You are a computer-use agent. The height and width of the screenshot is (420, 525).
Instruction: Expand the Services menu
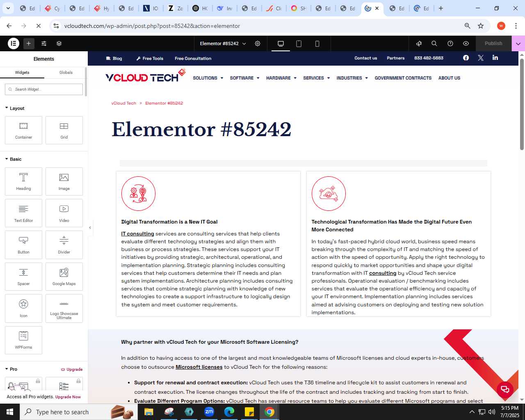(317, 78)
